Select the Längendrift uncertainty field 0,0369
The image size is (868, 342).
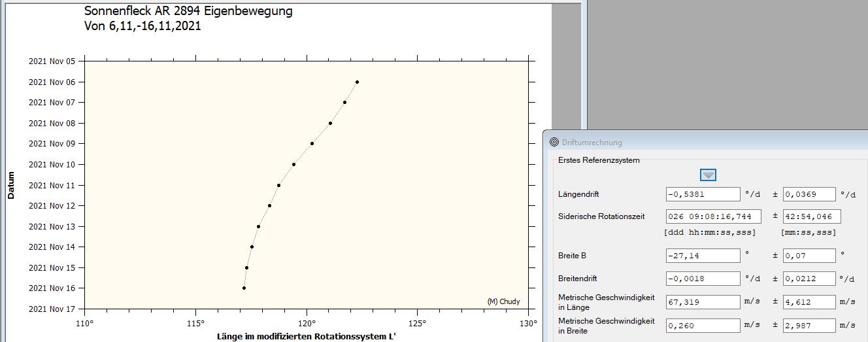point(809,194)
